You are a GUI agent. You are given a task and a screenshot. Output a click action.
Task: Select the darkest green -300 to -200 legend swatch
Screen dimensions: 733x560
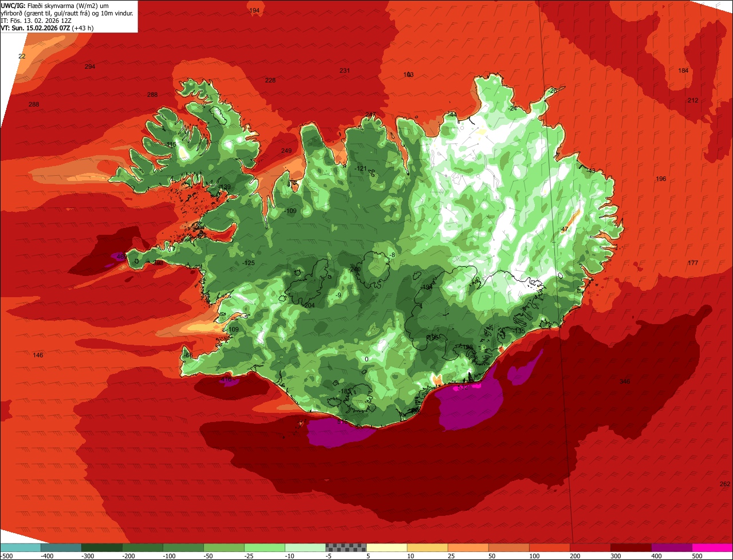(101, 547)
